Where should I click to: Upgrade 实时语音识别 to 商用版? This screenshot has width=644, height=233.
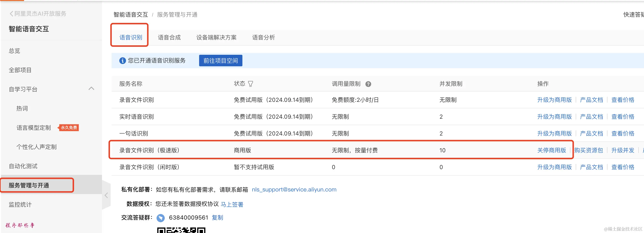pyautogui.click(x=555, y=117)
